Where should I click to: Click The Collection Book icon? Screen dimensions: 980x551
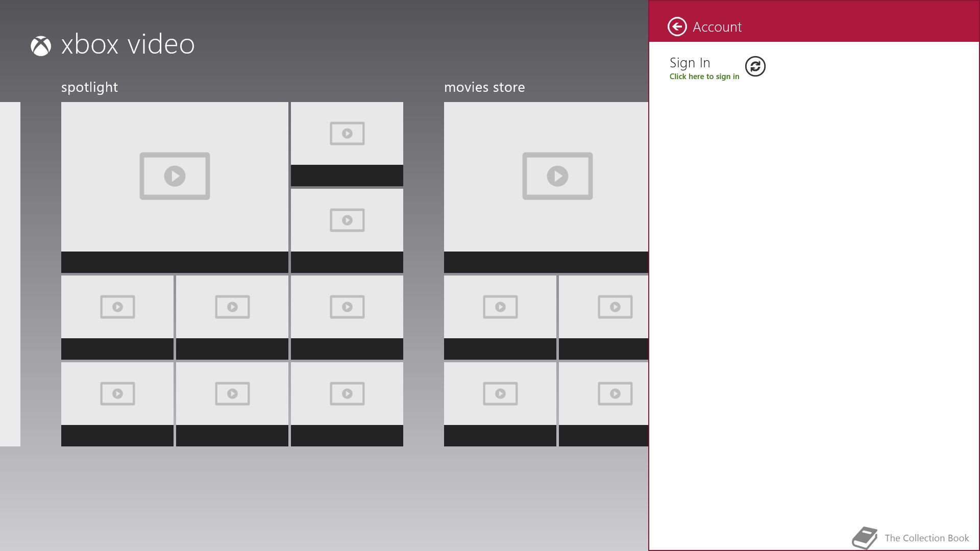pos(865,538)
